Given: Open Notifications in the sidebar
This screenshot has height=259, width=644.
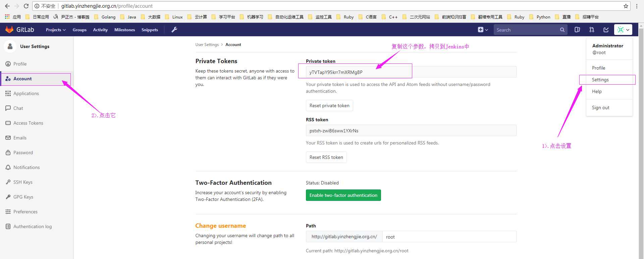Looking at the screenshot, I should (x=37, y=167).
